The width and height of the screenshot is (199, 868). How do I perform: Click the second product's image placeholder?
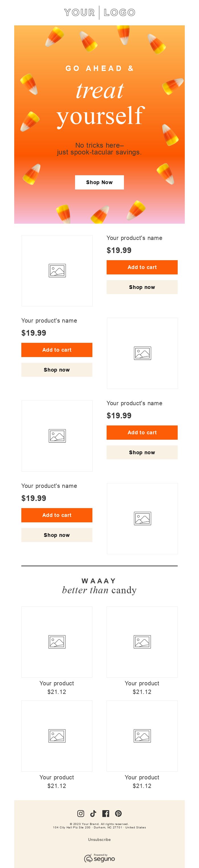tap(142, 353)
